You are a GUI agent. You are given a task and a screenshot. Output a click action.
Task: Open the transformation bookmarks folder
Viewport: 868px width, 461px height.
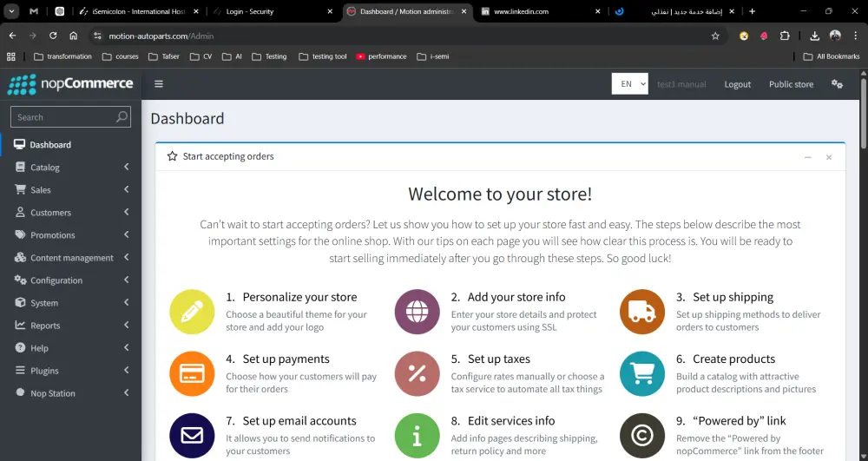pos(62,56)
